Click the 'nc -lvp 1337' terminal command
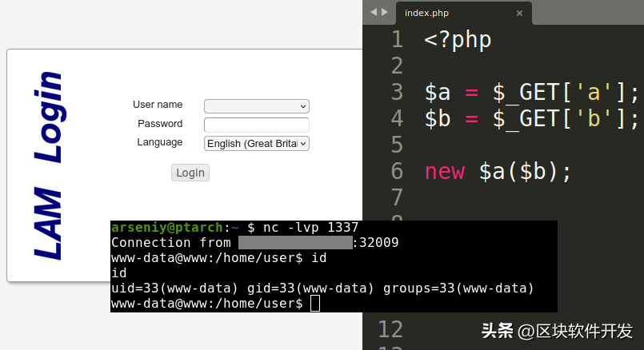Image resolution: width=644 pixels, height=350 pixels. (311, 227)
